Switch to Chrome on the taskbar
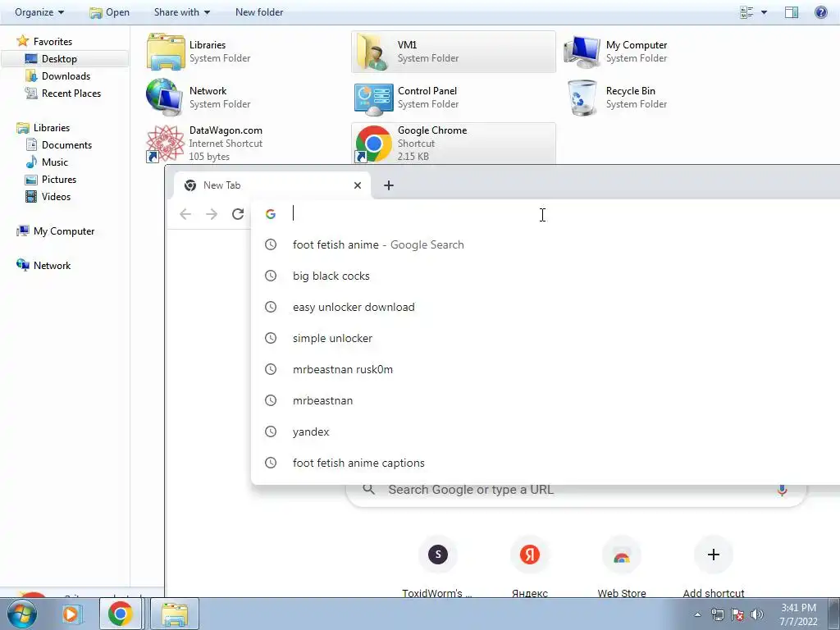Image resolution: width=840 pixels, height=630 pixels. [x=120, y=614]
